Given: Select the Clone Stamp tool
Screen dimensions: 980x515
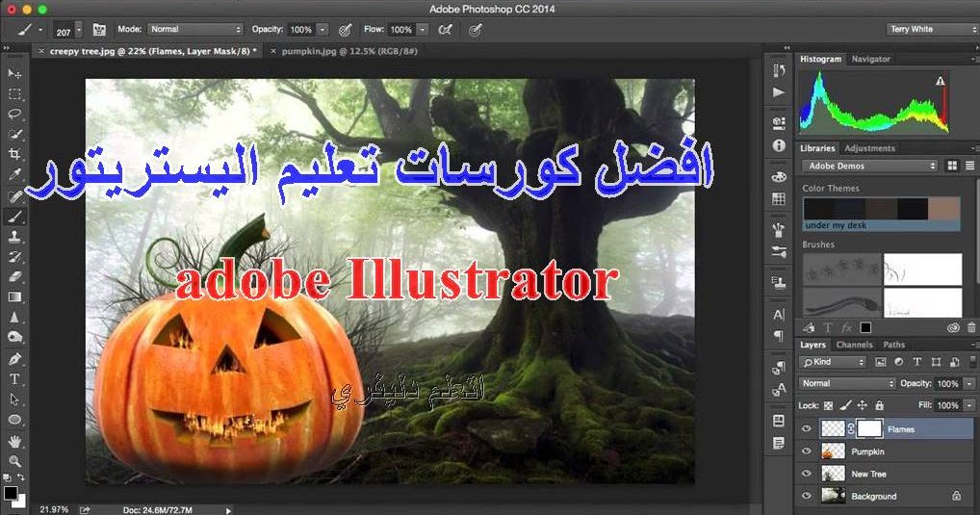Looking at the screenshot, I should (x=14, y=236).
